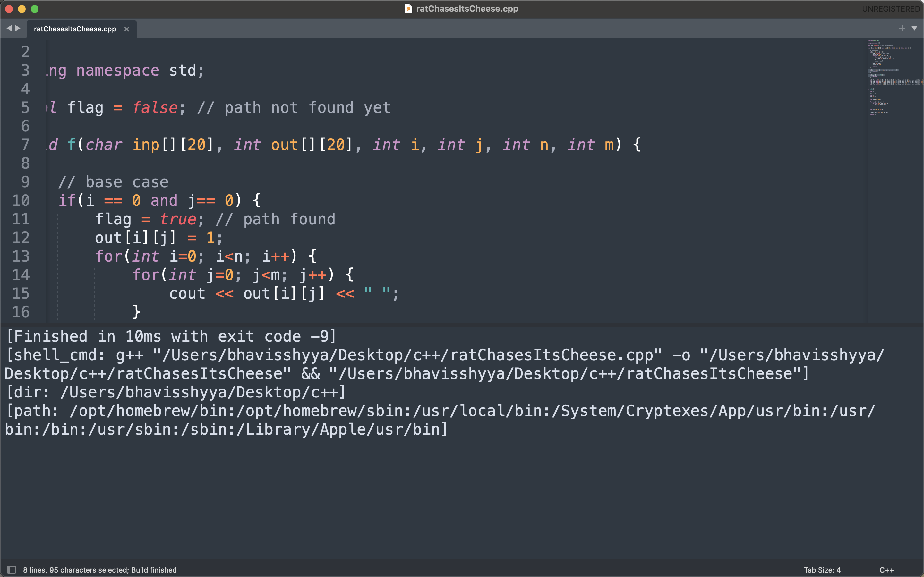Click the green zoom window button
The image size is (924, 577).
(x=34, y=9)
